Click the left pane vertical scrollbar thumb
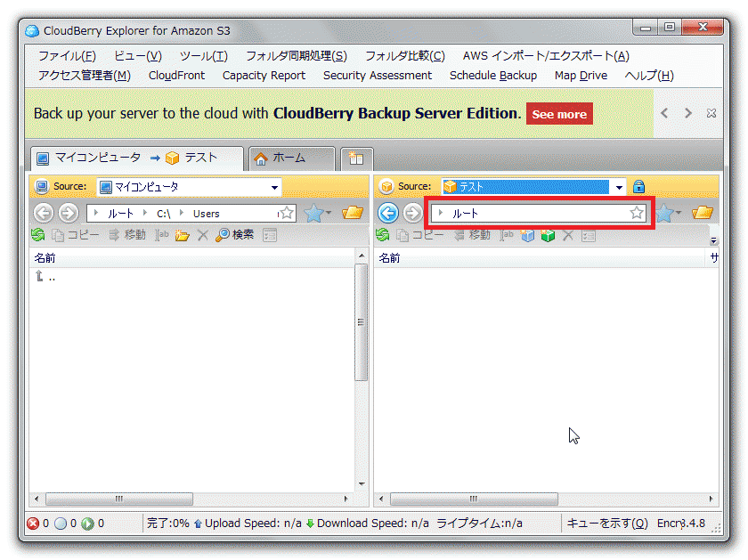Screen dimensions: 748x560 362,323
